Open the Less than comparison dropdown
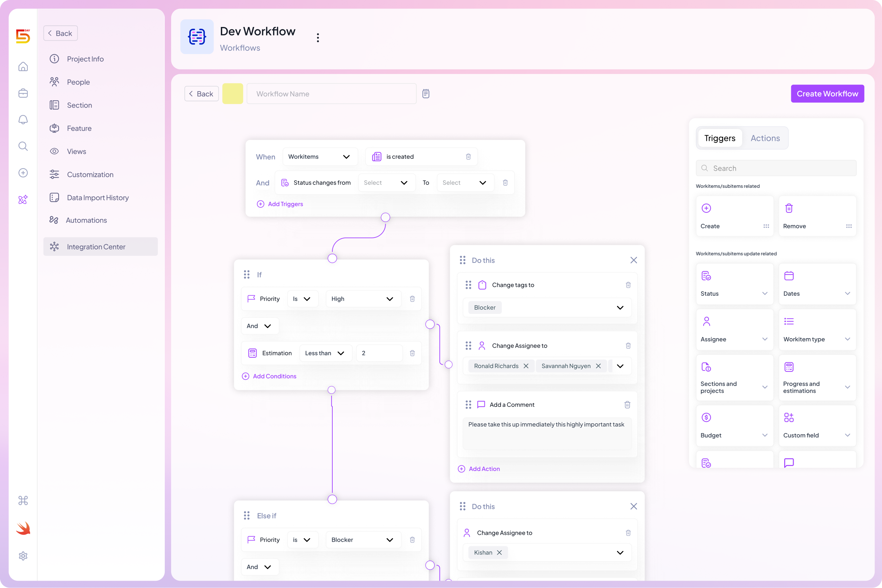Viewport: 882px width, 588px height. coord(341,353)
